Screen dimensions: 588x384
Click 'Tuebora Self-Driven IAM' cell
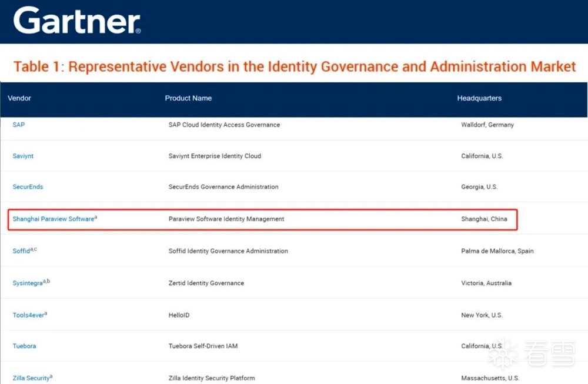pos(203,346)
